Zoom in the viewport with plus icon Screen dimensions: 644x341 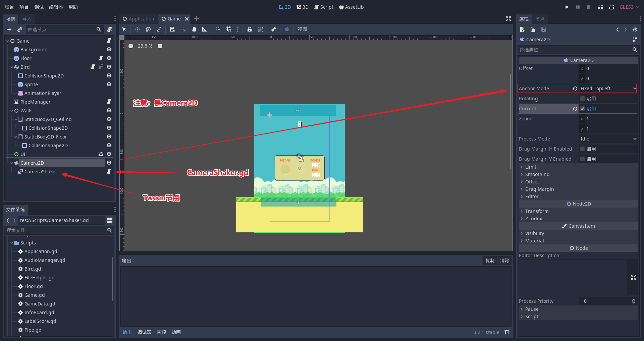pos(160,46)
